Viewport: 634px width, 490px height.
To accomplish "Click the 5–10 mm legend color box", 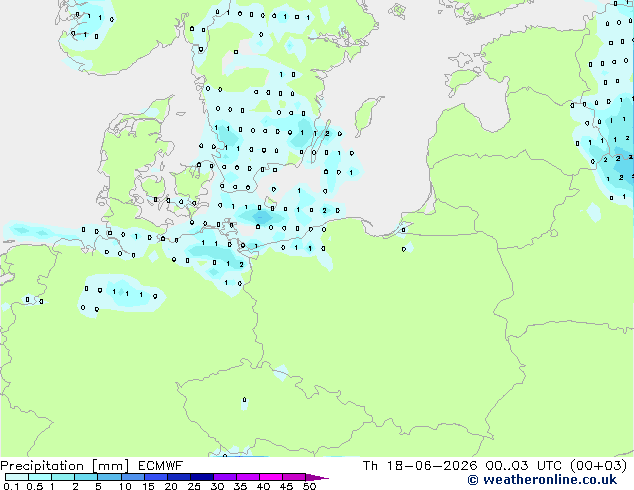I will (109, 477).
